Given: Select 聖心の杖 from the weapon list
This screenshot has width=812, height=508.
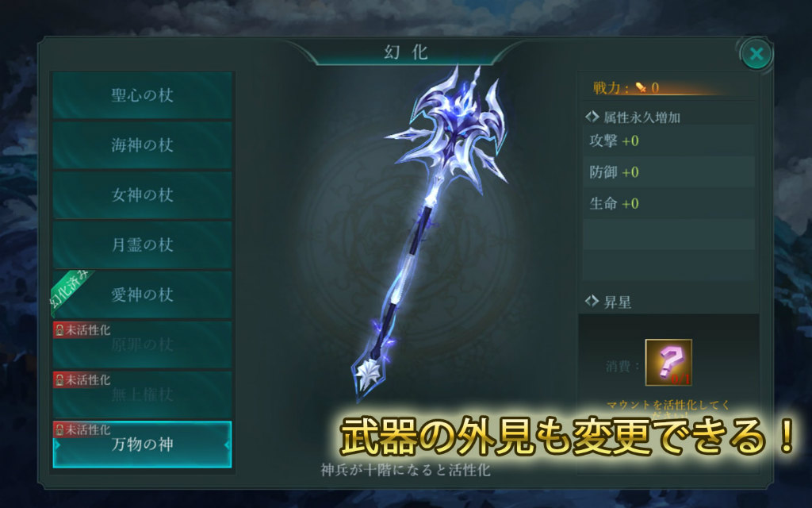Looking at the screenshot, I should click(143, 95).
